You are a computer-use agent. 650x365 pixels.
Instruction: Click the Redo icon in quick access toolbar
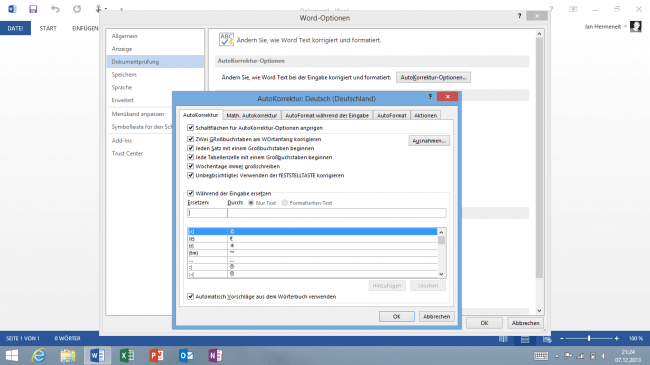point(77,9)
